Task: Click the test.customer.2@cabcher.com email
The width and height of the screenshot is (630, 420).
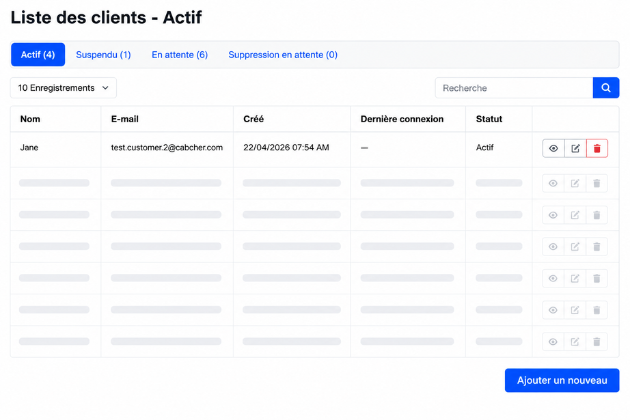Action: click(167, 148)
